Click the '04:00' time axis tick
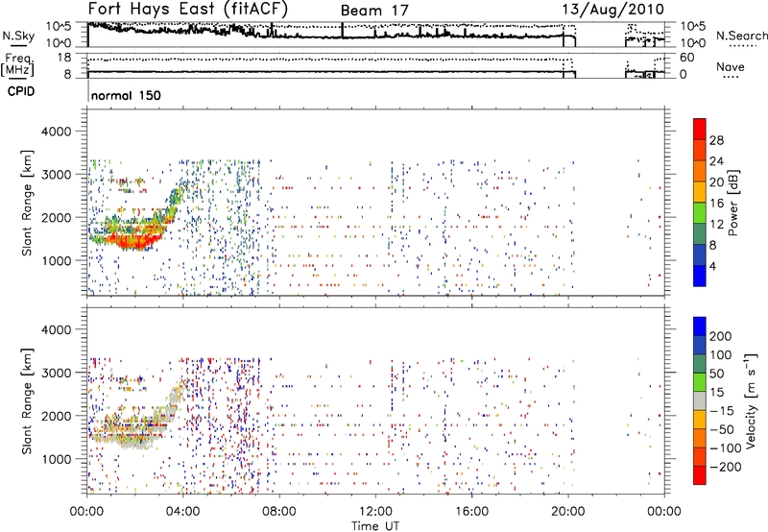This screenshot has width=768, height=532. [182, 512]
